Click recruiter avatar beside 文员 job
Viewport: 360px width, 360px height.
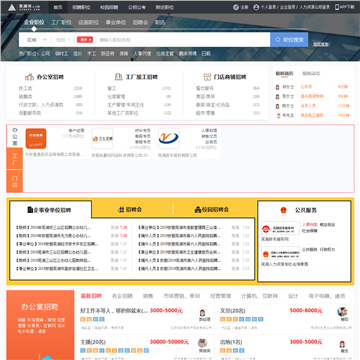(x=342, y=312)
